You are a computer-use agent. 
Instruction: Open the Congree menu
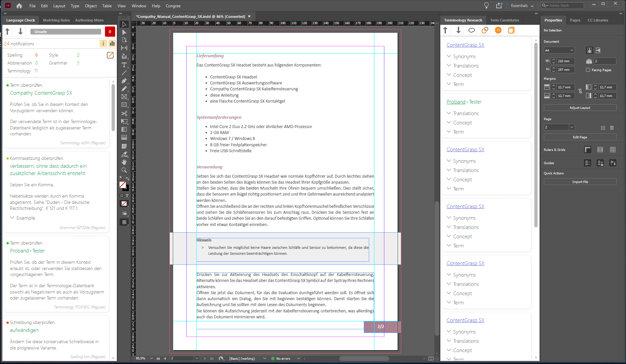click(173, 6)
